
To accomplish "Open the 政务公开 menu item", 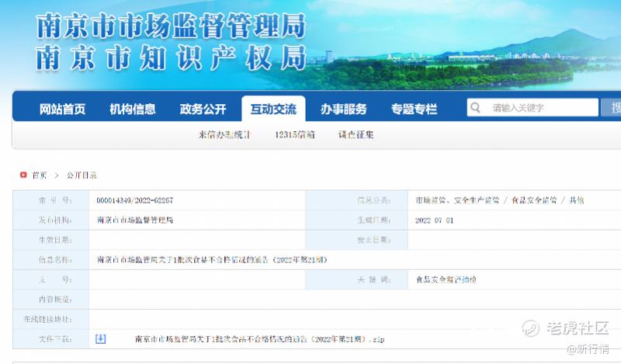I will pos(203,109).
